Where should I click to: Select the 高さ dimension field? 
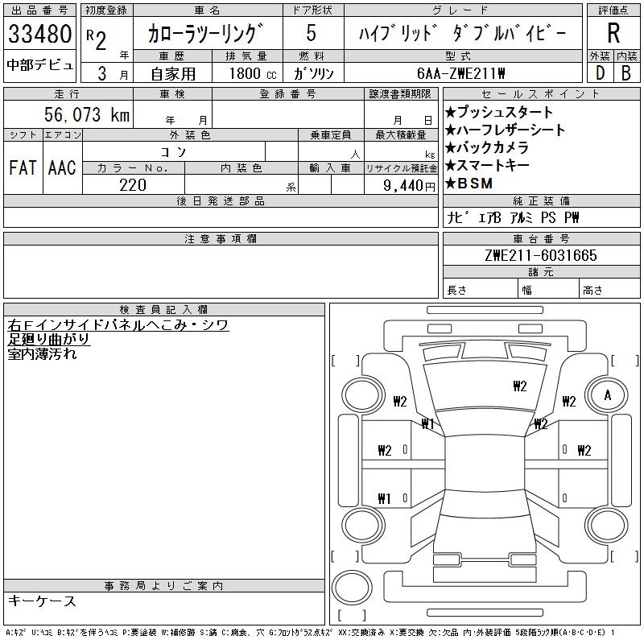coord(609,290)
